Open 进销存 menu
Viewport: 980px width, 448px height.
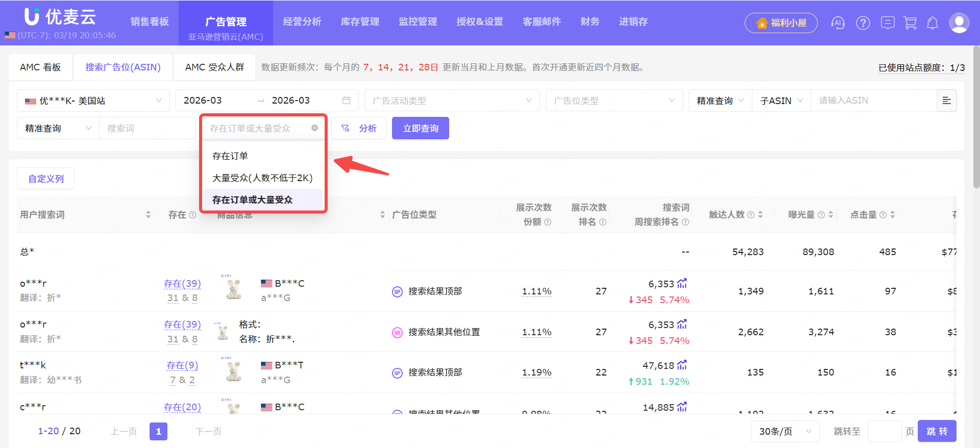[x=633, y=21]
